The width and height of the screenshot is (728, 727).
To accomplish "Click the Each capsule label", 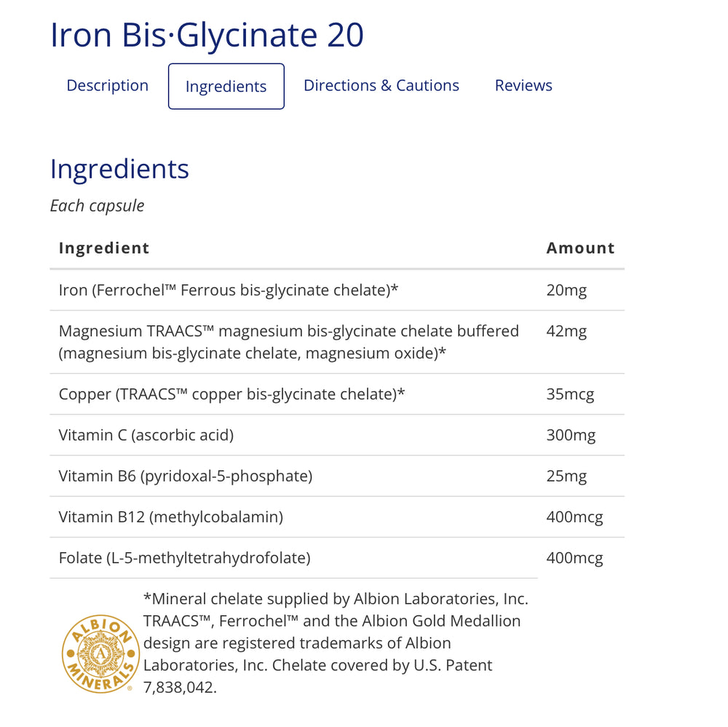I will pos(97,206).
